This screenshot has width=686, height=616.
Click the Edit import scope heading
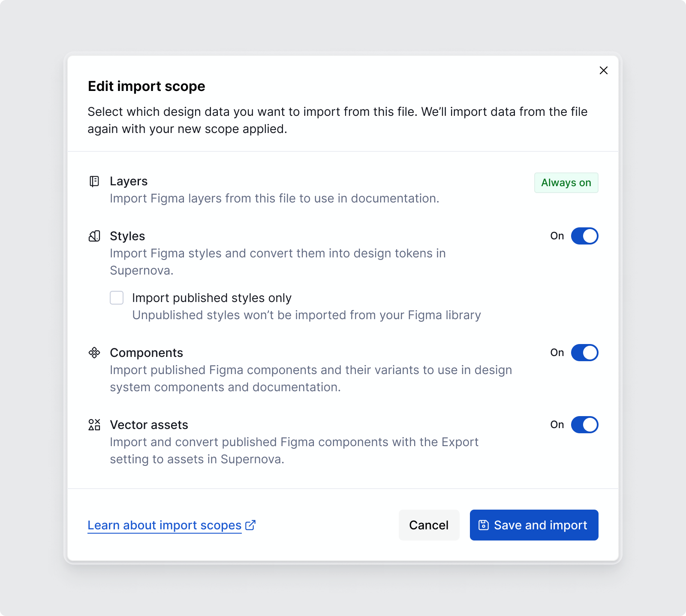tap(146, 86)
